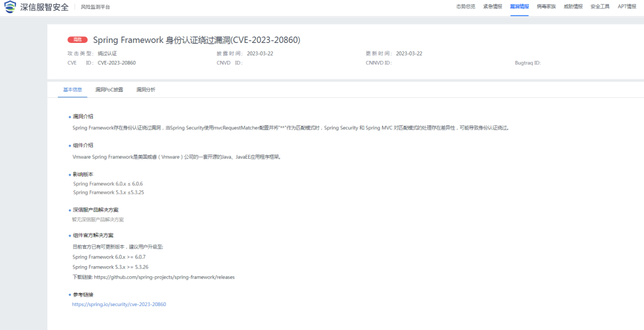Click the 暂无深信服产品解决方案 text

tap(98, 220)
